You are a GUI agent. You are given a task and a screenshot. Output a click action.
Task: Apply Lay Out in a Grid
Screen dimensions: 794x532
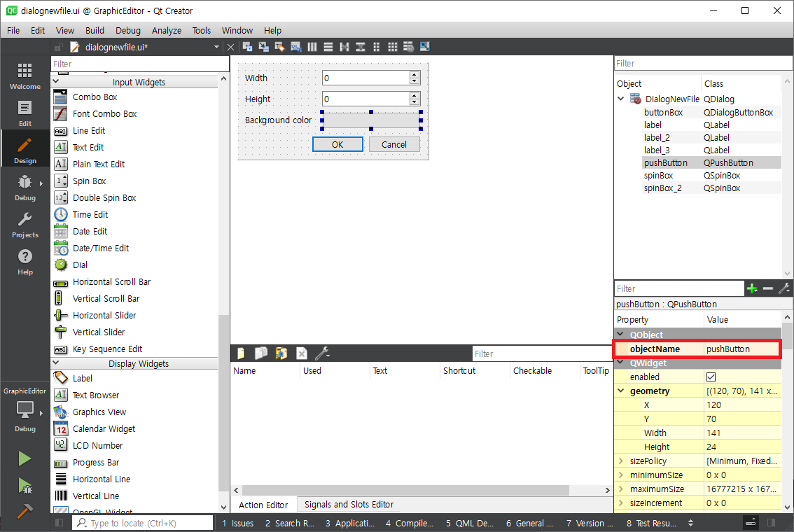(x=392, y=47)
